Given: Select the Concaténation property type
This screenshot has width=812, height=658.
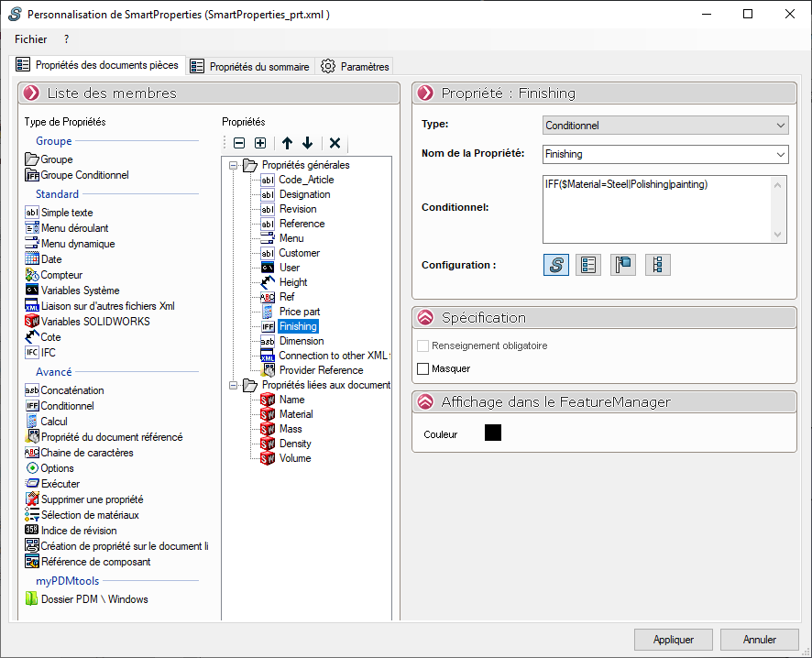Looking at the screenshot, I should 65,390.
